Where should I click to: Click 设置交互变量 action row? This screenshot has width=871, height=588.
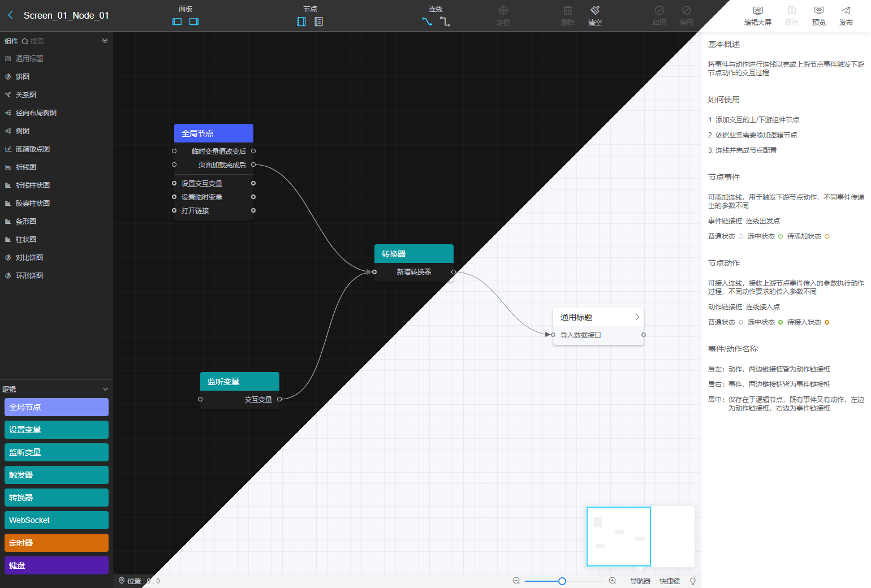pyautogui.click(x=214, y=183)
